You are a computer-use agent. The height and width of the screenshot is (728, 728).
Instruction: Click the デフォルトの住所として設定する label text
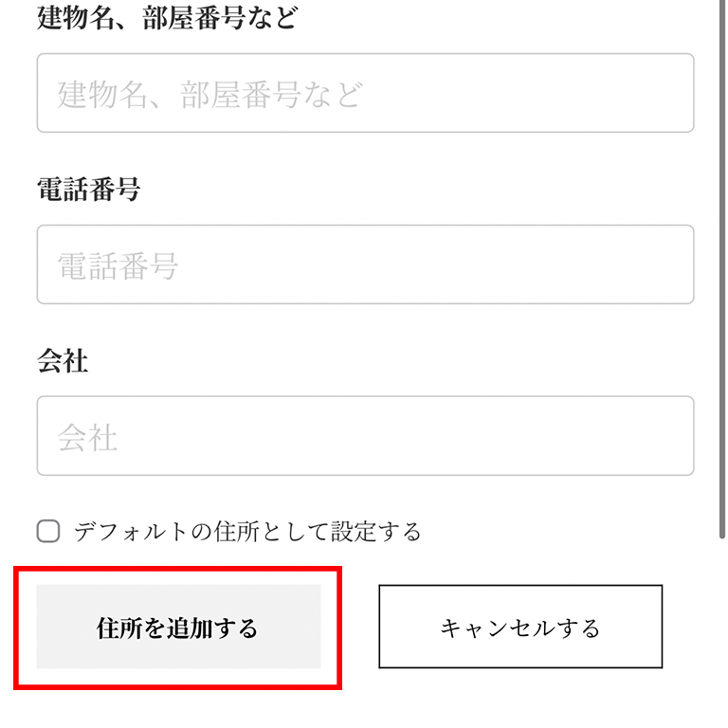[x=247, y=532]
